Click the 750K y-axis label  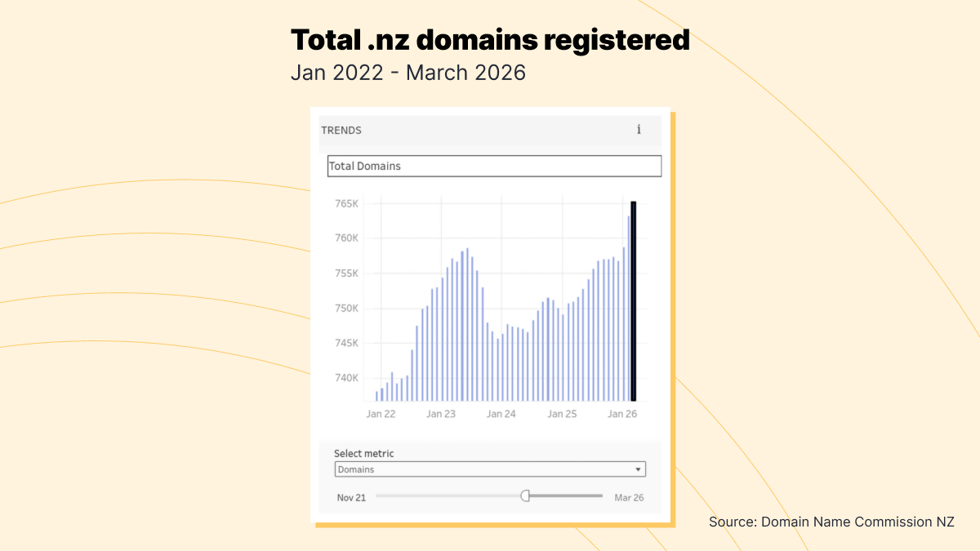tap(347, 309)
